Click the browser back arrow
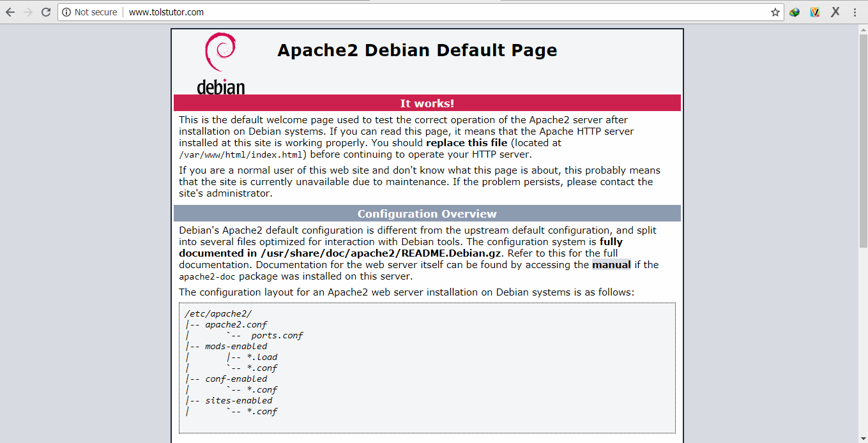868x443 pixels. point(10,12)
